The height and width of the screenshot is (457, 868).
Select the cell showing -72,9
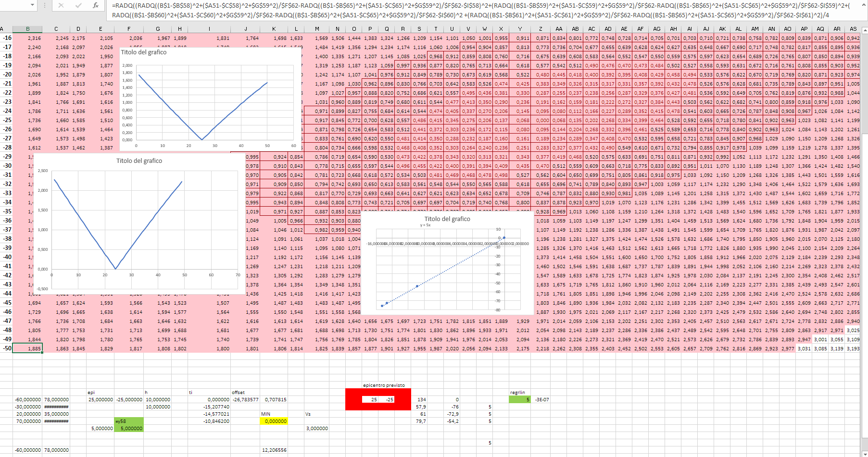(x=452, y=414)
